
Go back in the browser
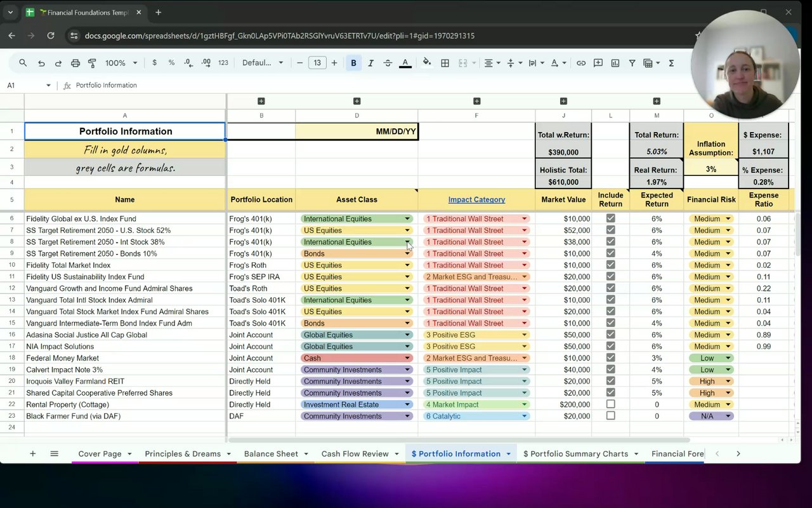click(x=11, y=36)
